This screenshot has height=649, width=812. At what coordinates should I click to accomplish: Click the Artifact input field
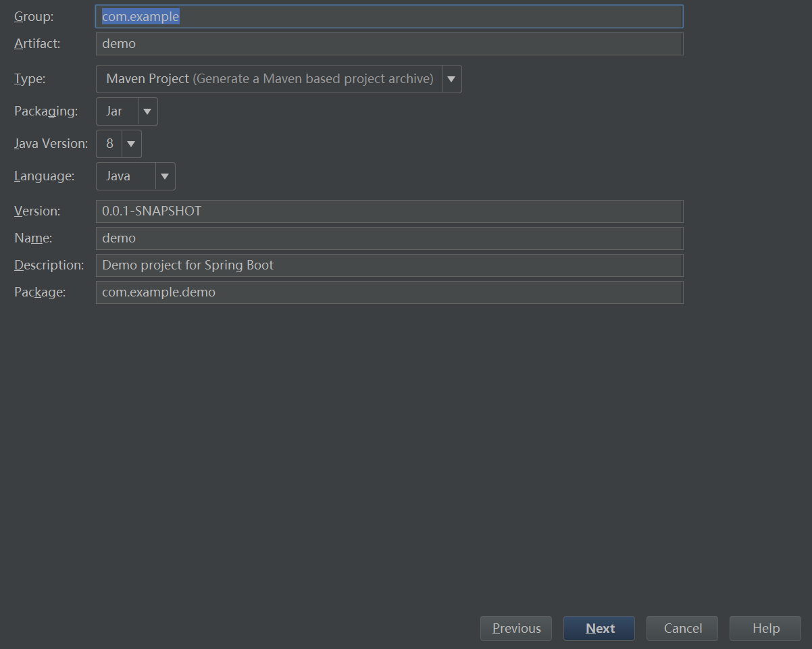[389, 44]
